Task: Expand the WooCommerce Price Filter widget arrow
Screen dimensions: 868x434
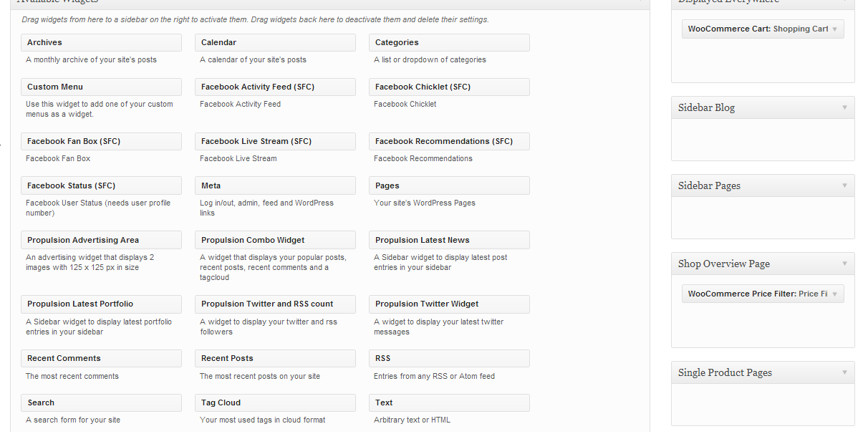Action: (x=835, y=294)
